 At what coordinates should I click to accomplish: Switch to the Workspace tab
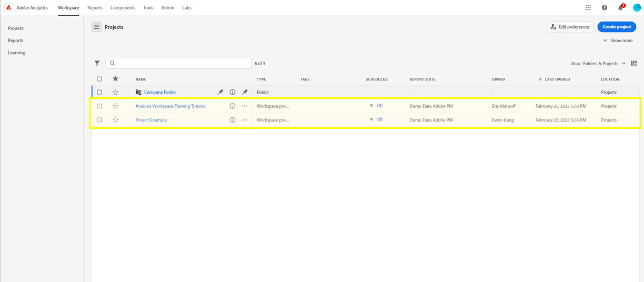coord(68,8)
